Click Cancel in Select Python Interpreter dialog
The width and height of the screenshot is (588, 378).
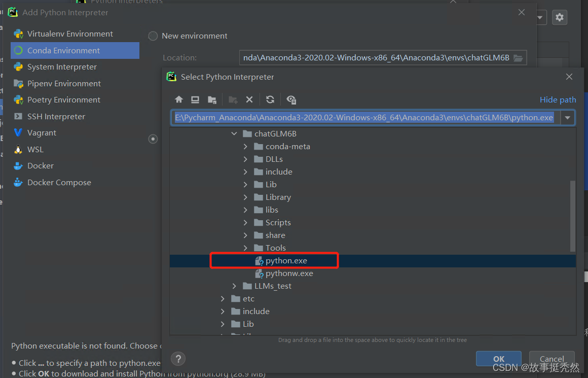552,359
